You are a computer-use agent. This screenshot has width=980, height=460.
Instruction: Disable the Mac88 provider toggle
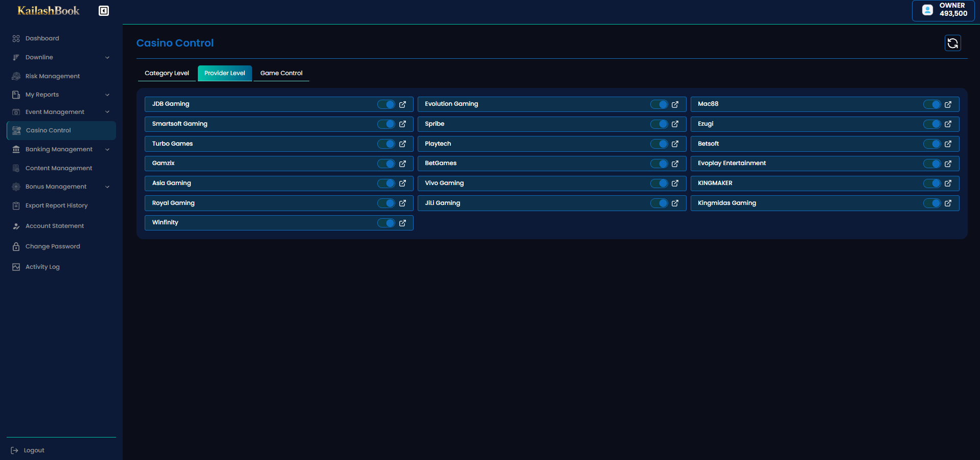932,104
